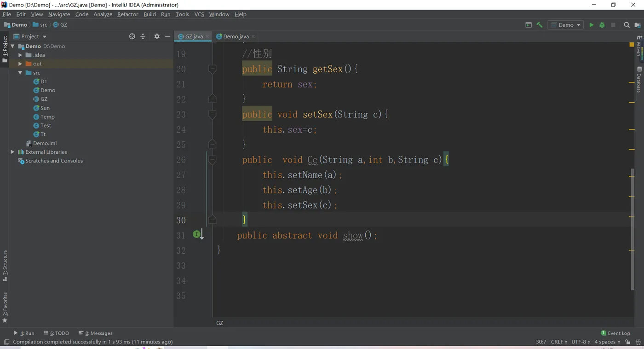Fold setSex method at line 23
Screen dimensions: 644x349
[212, 114]
